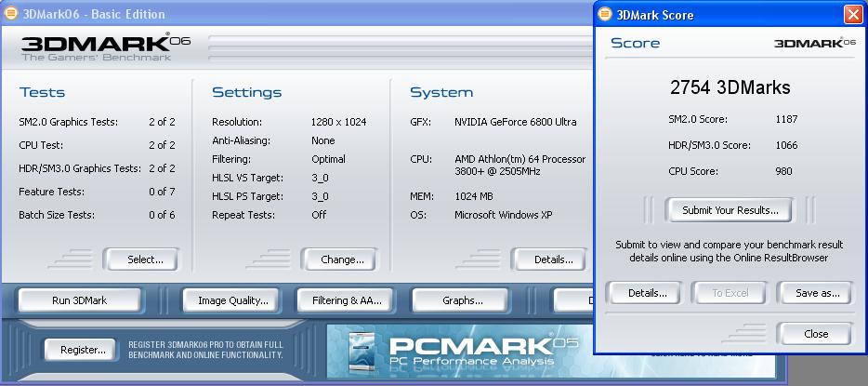Click the Microsoft Windows XP text
The height and width of the screenshot is (386, 868).
point(503,215)
